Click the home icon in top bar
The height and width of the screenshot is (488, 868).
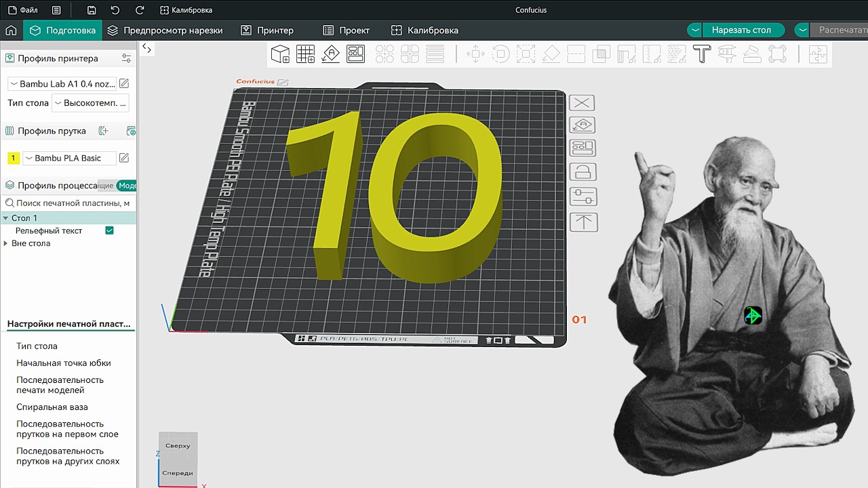(x=11, y=30)
